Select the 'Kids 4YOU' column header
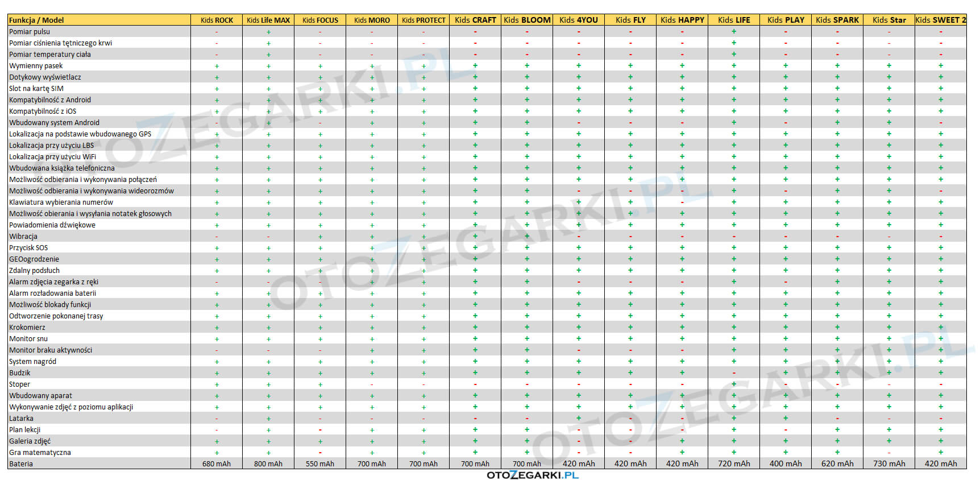 pos(579,20)
